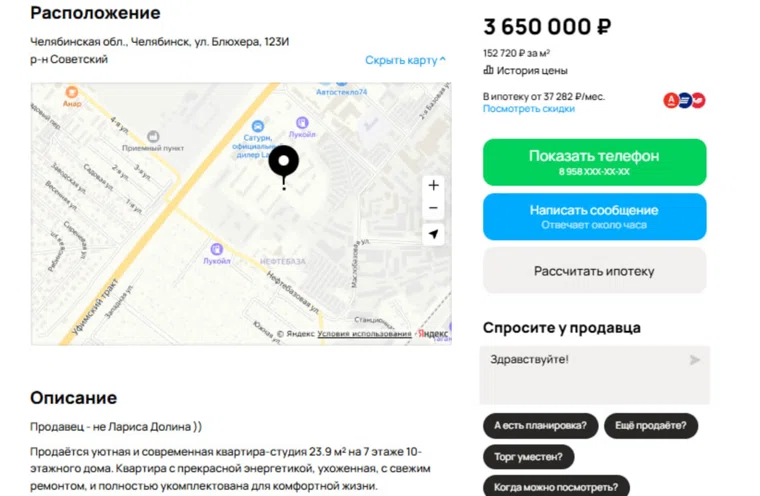Zoom in the map with plus button
Viewport: 760px width, 496px height.
pos(433,185)
